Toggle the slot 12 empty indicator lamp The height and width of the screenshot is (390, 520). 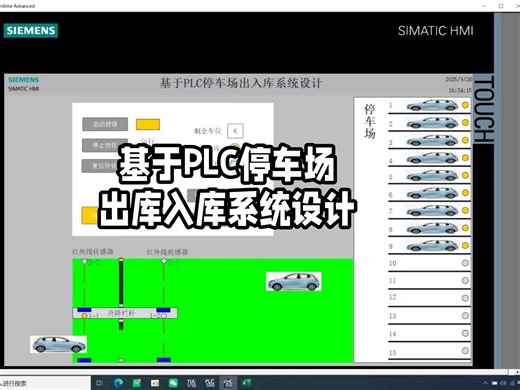tap(465, 298)
